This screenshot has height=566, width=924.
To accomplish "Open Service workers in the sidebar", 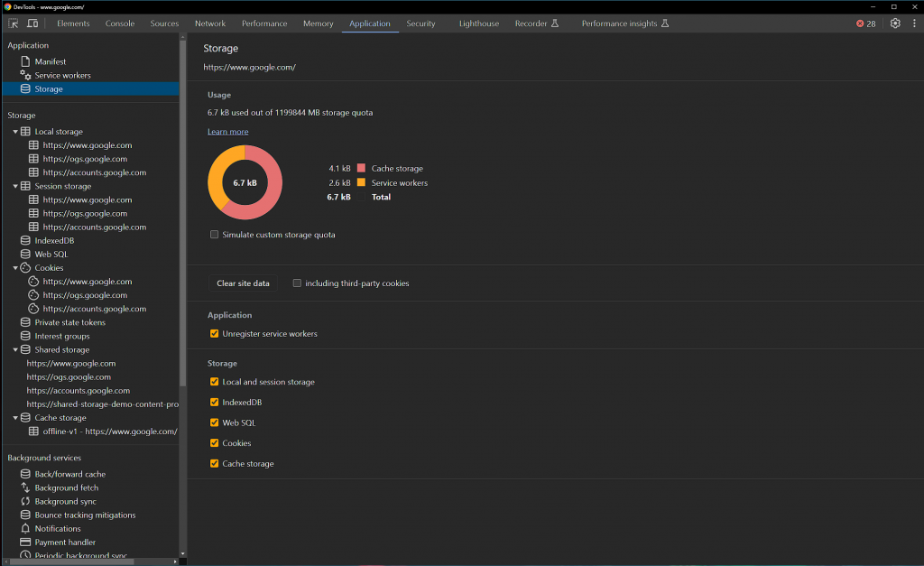I will tap(62, 75).
